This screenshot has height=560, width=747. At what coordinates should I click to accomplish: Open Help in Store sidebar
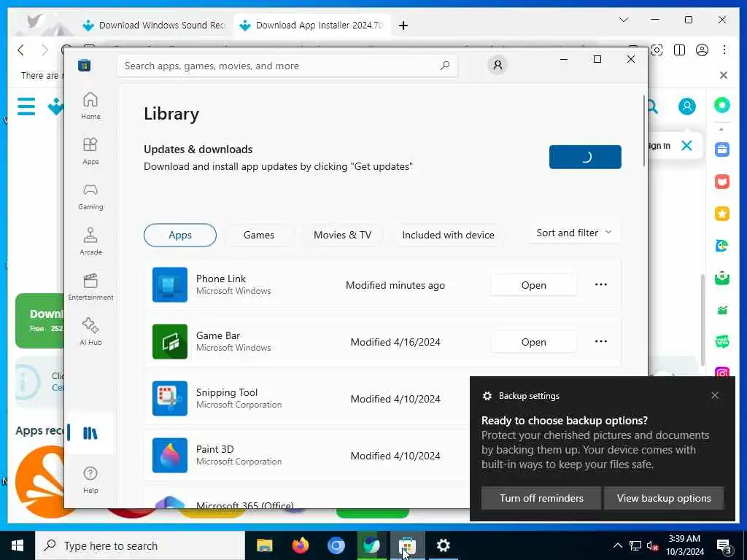click(x=90, y=480)
